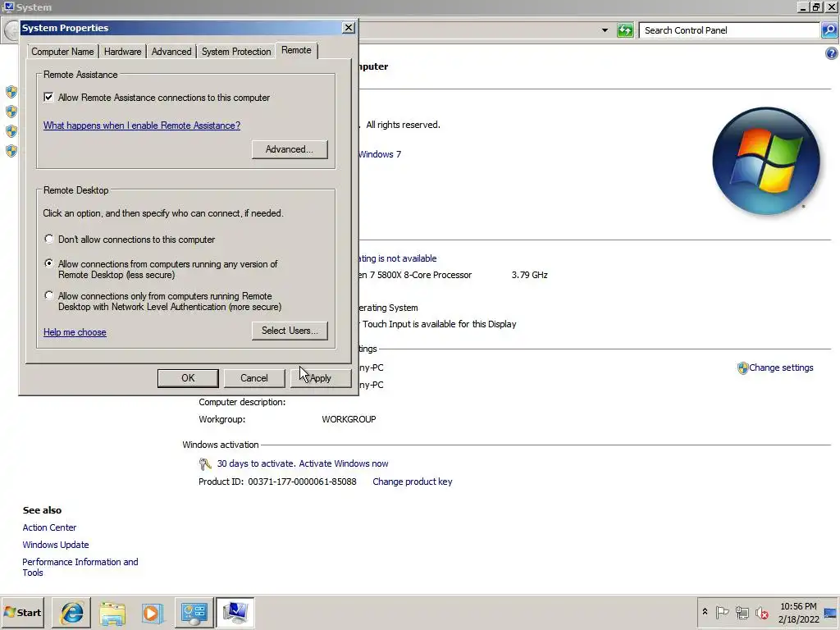Viewport: 840px width, 630px height.
Task: Click the green refresh button in address bar
Action: [x=624, y=30]
